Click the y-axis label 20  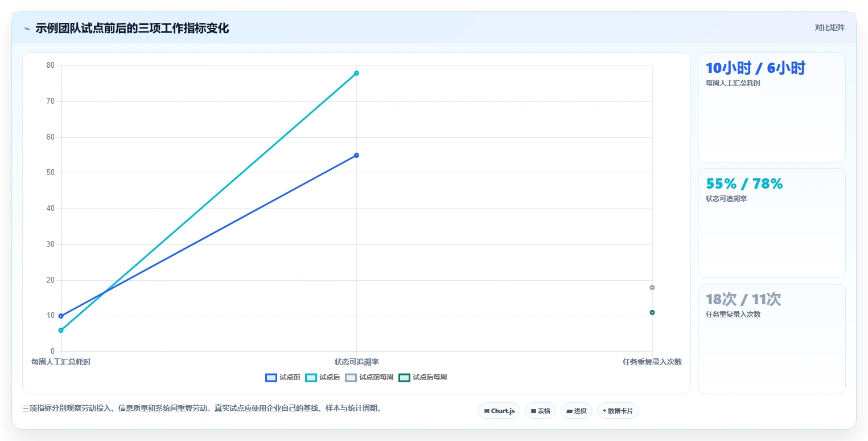click(x=51, y=280)
